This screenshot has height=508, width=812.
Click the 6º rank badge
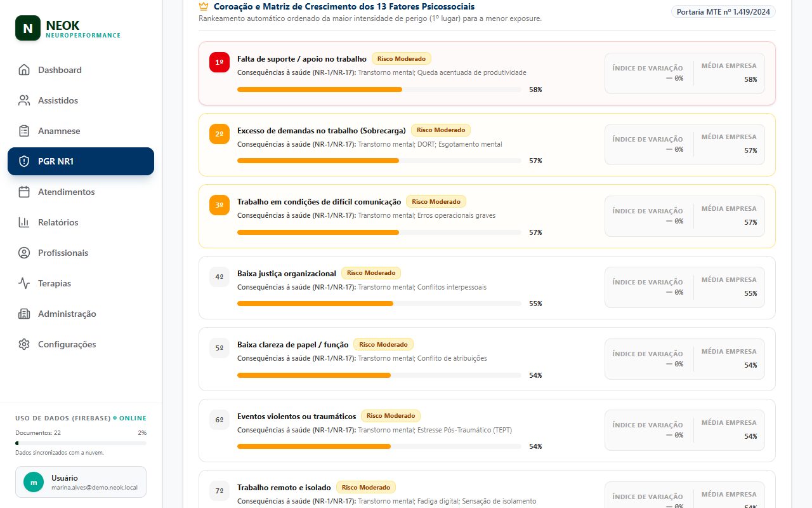219,420
